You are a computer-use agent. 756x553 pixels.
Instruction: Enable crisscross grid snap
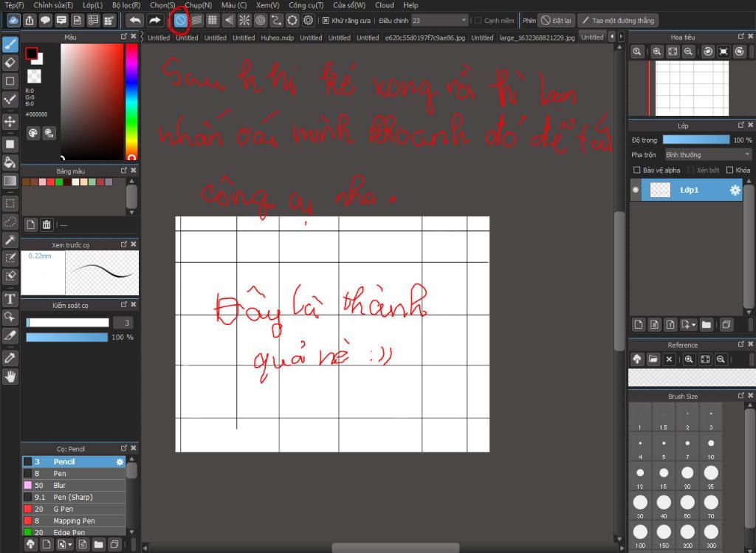click(212, 20)
